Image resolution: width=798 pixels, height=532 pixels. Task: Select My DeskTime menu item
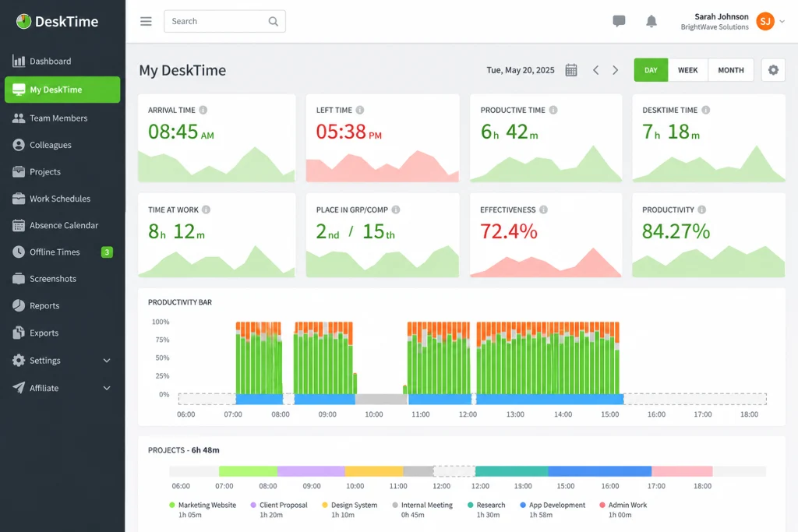coord(62,90)
